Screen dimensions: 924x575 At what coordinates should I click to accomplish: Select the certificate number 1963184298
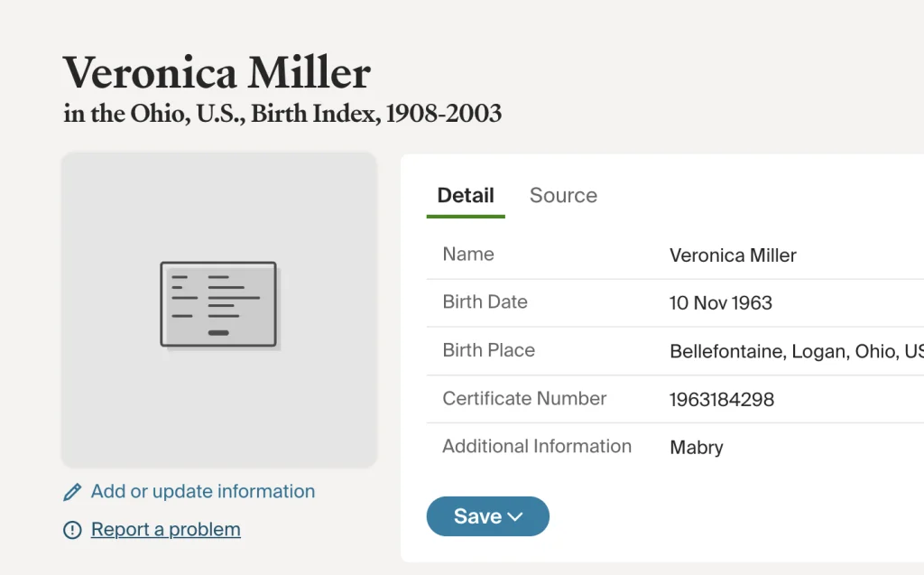pyautogui.click(x=722, y=399)
